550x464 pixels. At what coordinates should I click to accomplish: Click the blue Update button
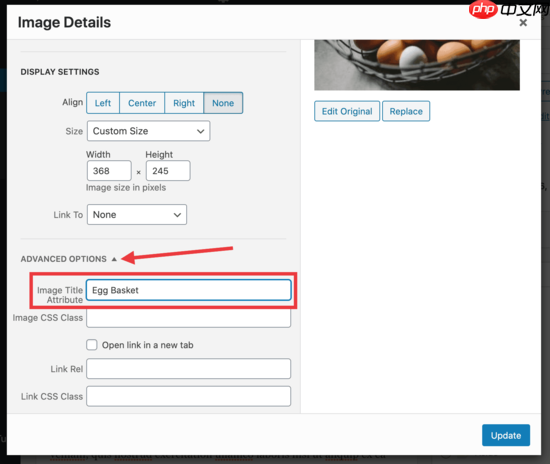point(506,435)
